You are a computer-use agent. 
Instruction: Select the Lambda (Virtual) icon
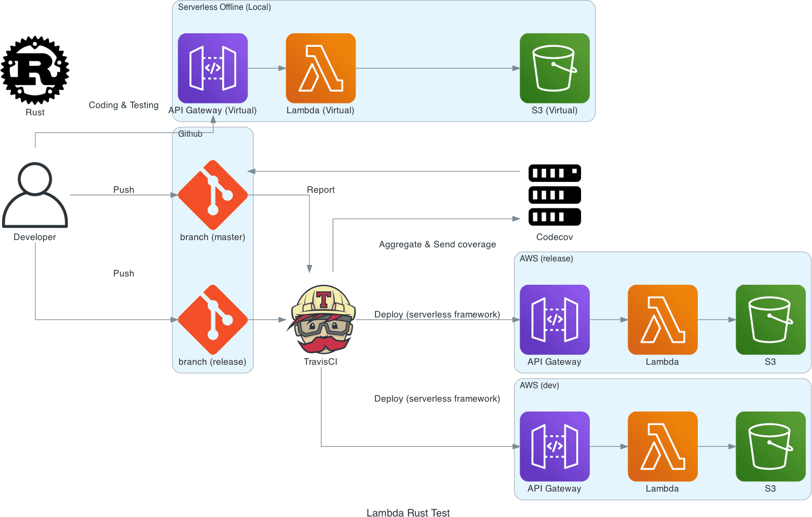point(320,68)
